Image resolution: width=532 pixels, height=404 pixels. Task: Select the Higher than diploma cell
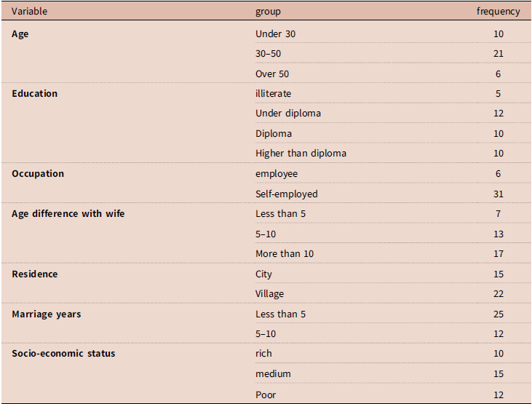click(301, 154)
